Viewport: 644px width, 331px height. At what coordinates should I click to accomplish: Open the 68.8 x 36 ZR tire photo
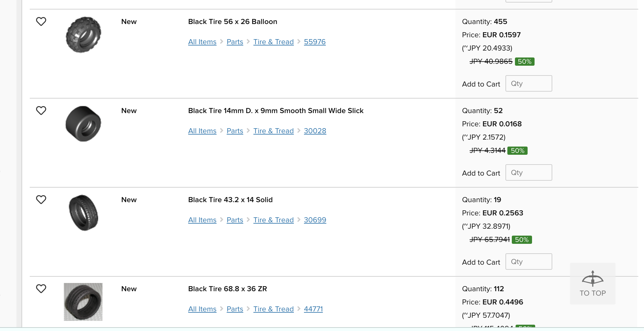83,302
